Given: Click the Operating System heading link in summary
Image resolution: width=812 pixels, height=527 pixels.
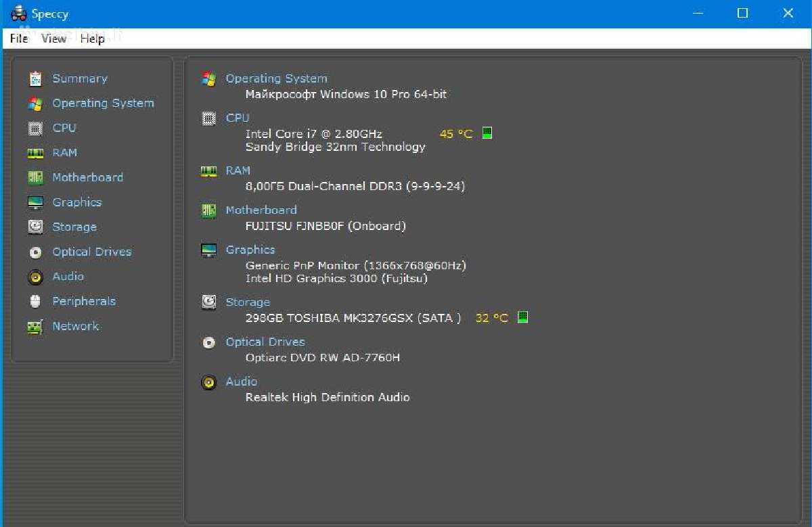Looking at the screenshot, I should tap(277, 78).
